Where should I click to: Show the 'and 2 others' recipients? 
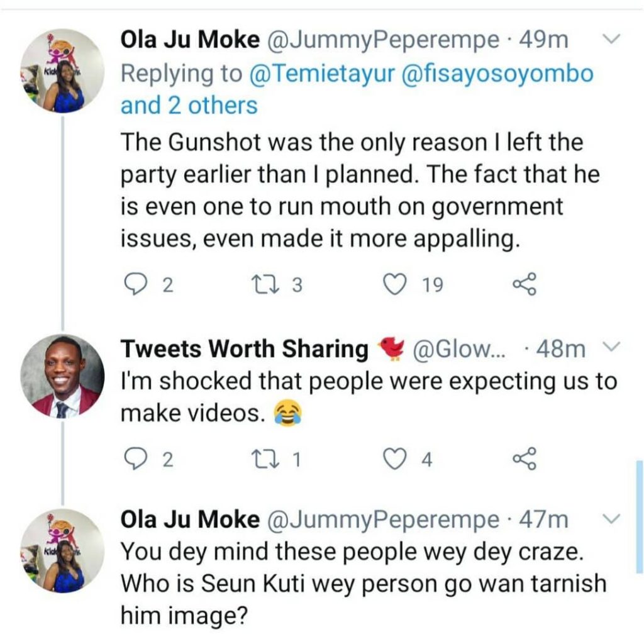189,105
